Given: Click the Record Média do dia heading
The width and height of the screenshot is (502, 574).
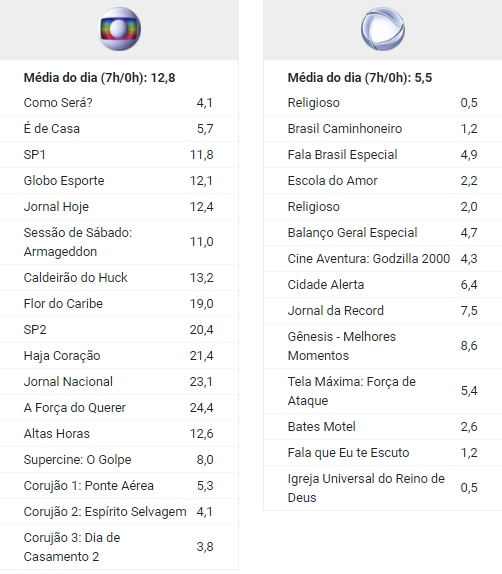Looking at the screenshot, I should coord(360,78).
